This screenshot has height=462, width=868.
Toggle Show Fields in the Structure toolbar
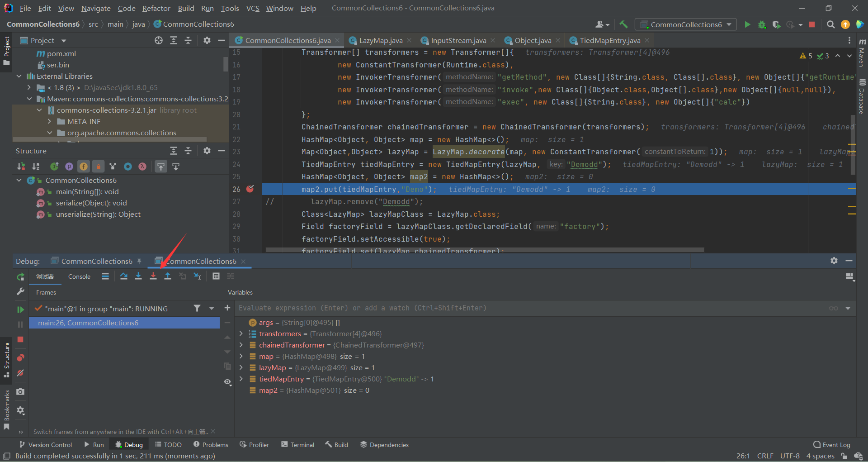click(x=84, y=167)
